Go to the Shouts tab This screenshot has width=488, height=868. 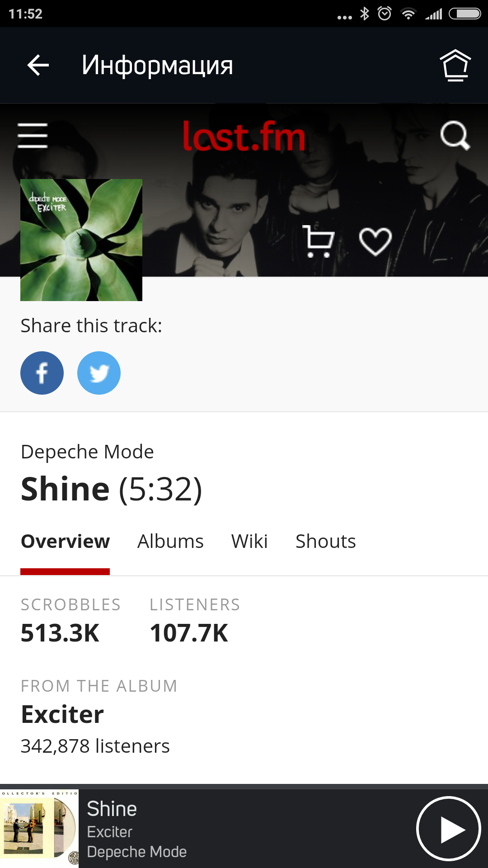pyautogui.click(x=325, y=542)
